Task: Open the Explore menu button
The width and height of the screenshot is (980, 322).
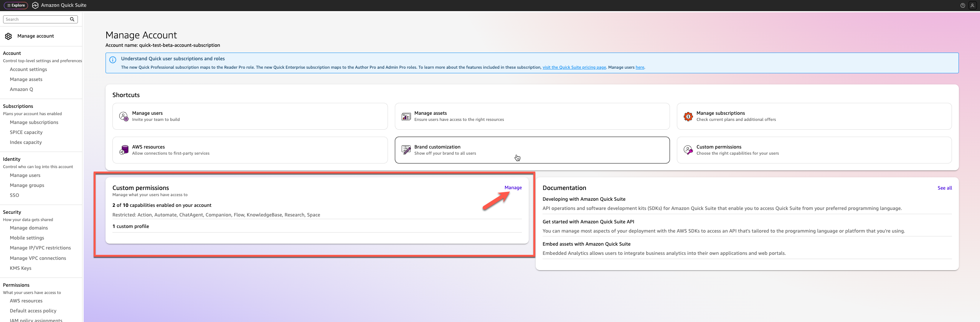Action: pyautogui.click(x=16, y=5)
